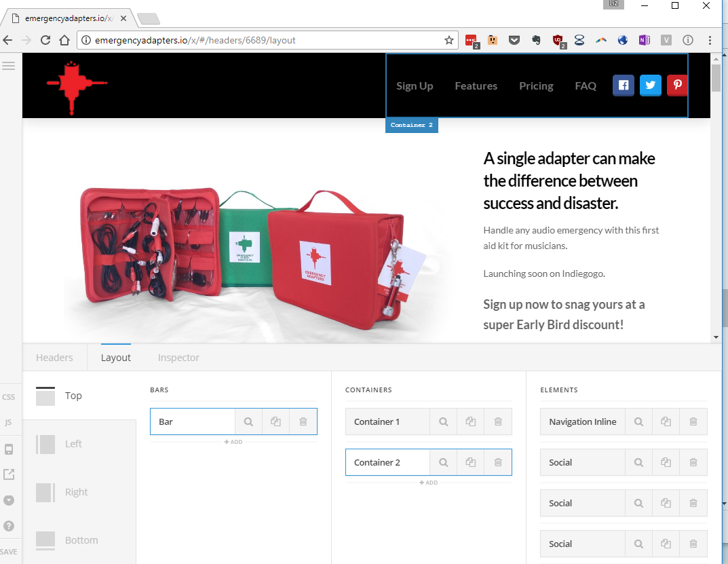The image size is (728, 564).
Task: Click the Twitter social icon in header
Action: [651, 86]
